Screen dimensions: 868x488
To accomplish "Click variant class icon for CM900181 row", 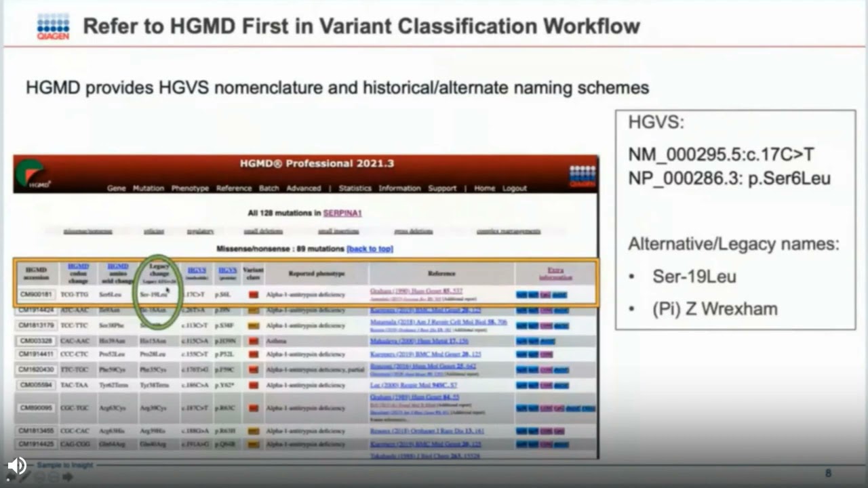I will (253, 295).
